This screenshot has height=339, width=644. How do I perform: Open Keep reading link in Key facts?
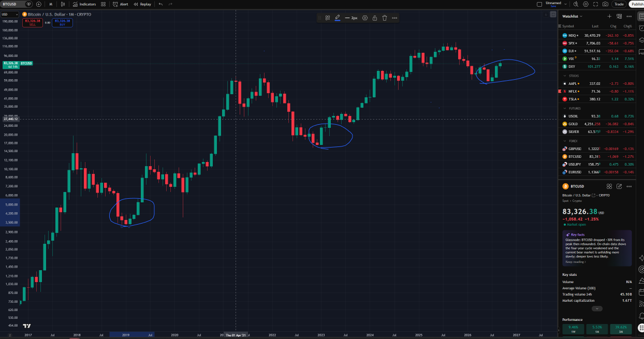point(576,262)
